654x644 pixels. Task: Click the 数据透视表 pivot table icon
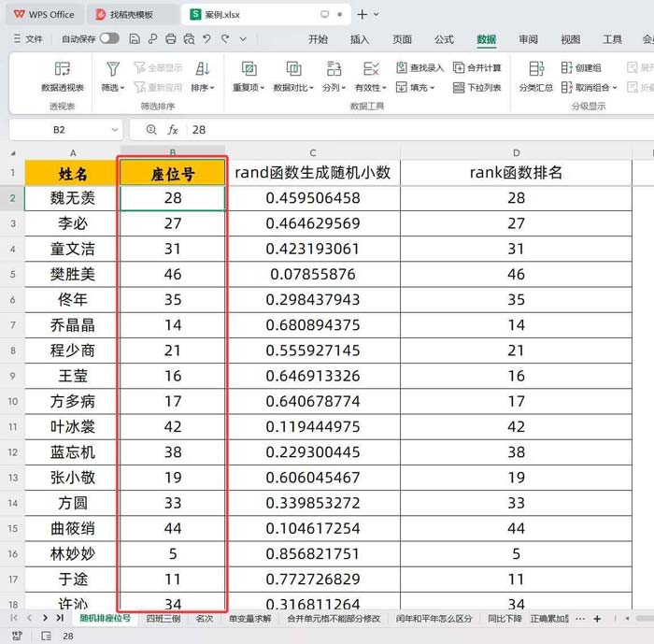[x=63, y=69]
